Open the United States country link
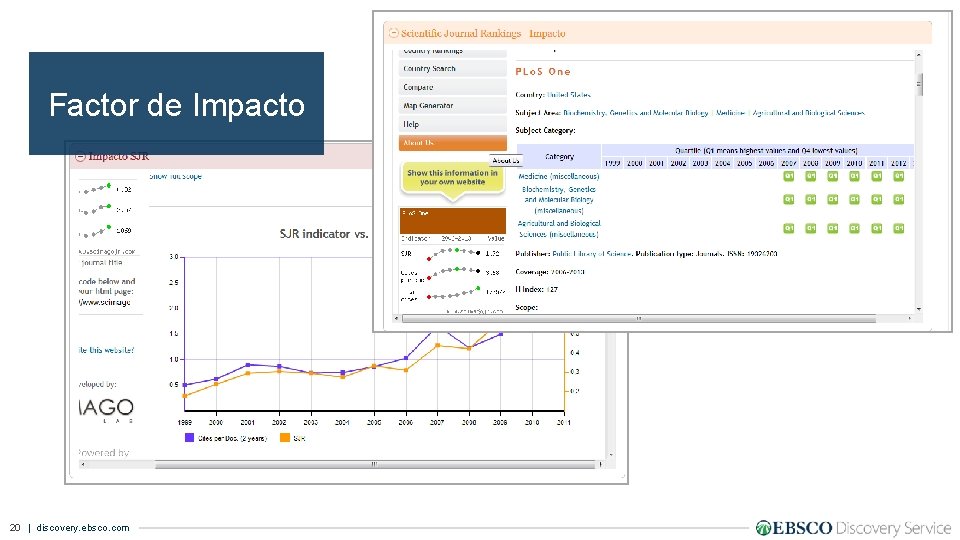The height and width of the screenshot is (540, 960). [569, 95]
